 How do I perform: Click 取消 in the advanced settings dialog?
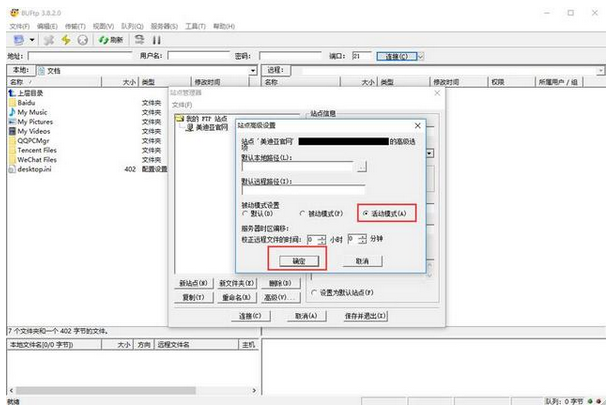[x=362, y=261]
